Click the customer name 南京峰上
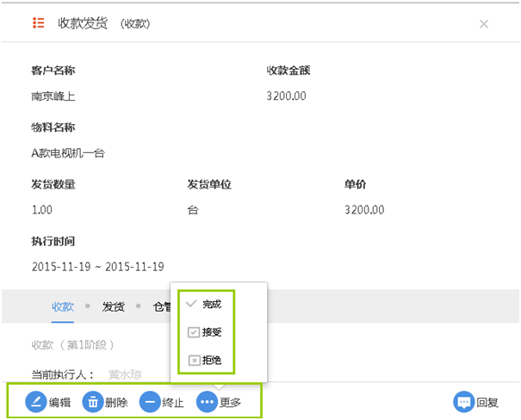This screenshot has width=521, height=420. (53, 96)
